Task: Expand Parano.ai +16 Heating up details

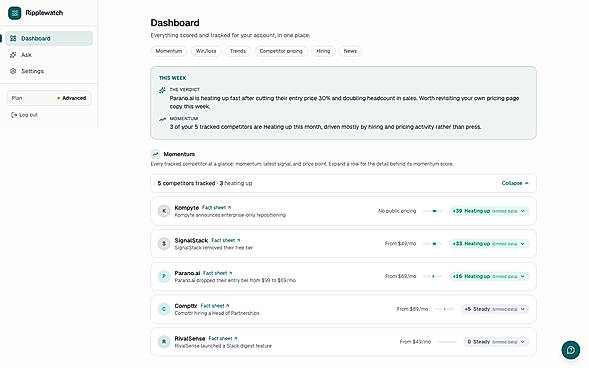Action: [489, 276]
